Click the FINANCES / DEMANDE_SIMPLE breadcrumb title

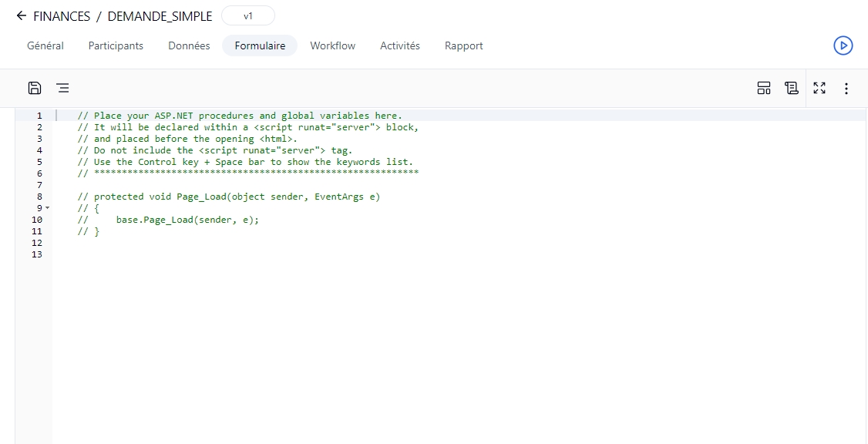click(123, 16)
